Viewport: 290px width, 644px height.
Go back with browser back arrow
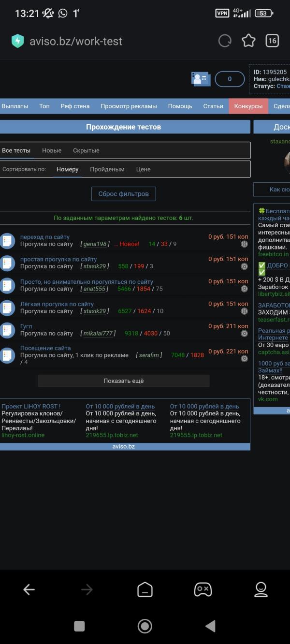29,589
